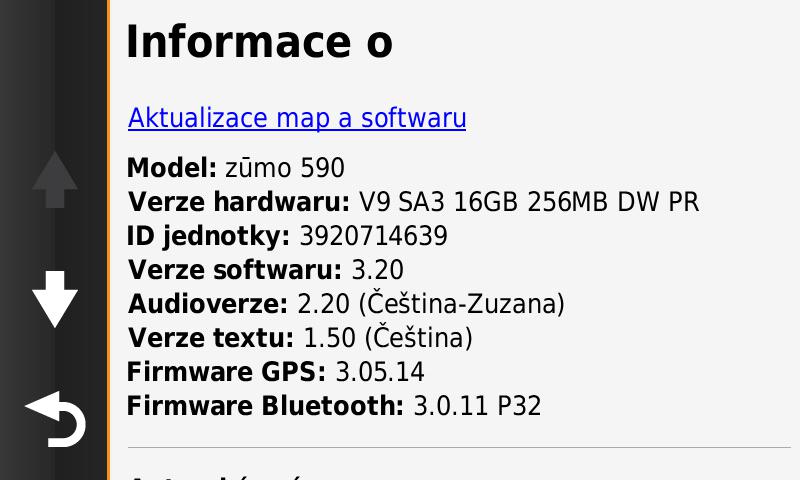Click the V9 SA3 16GB hardware value

(528, 202)
